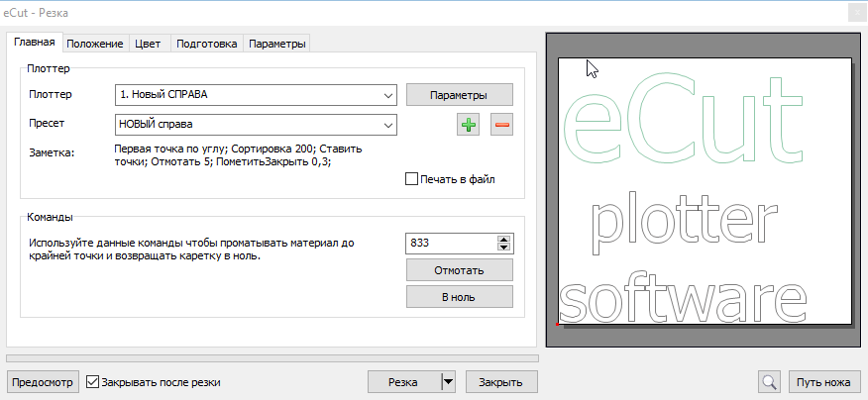Click the Путь ножа button
Image resolution: width=868 pixels, height=400 pixels.
point(823,382)
